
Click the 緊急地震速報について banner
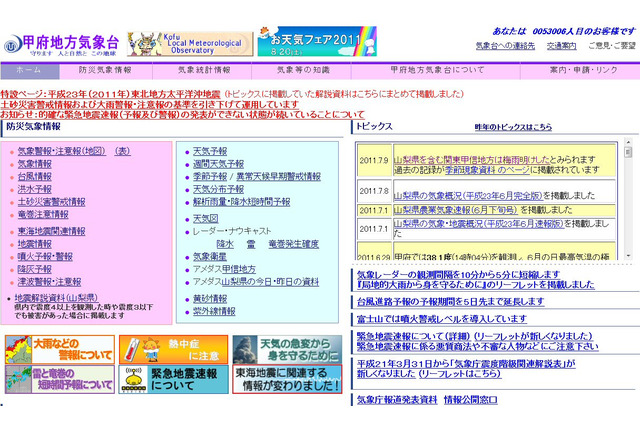tap(172, 379)
